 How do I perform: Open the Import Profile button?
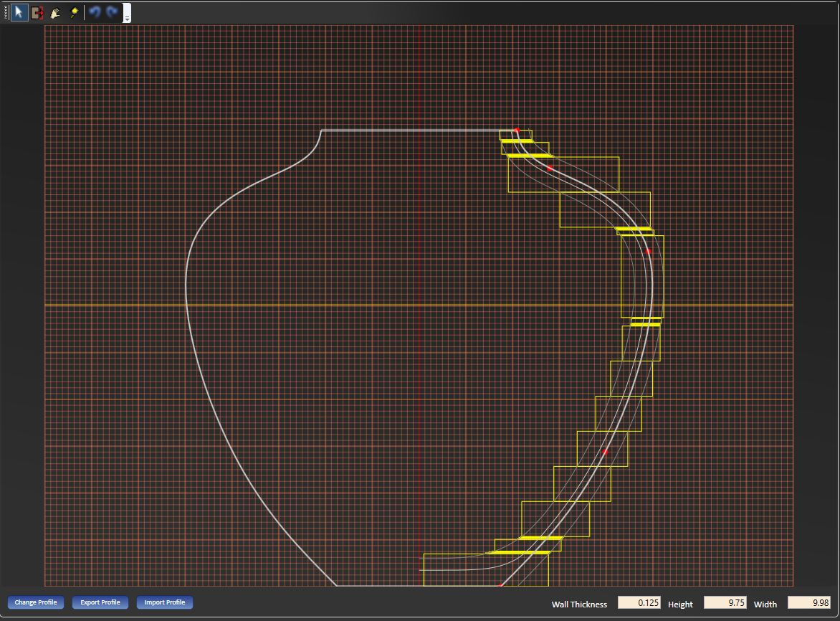point(165,602)
